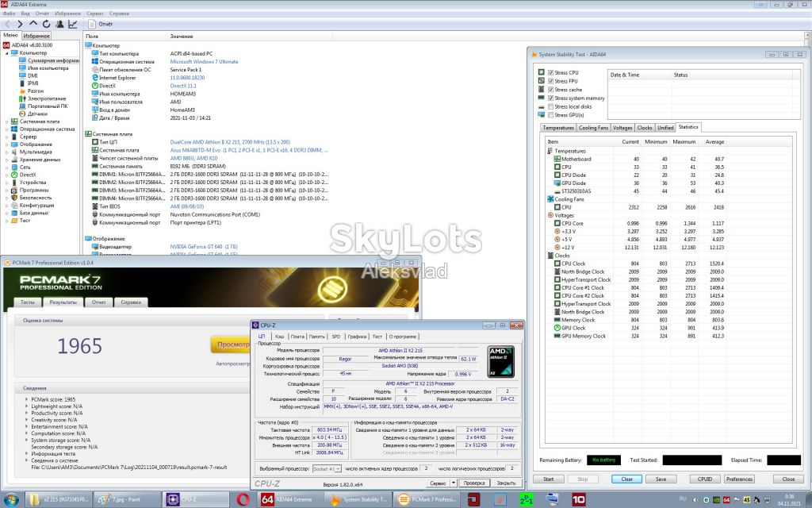Viewport: 812px width, 508px height.
Task: Switch to the Voltages tab
Action: tap(622, 128)
